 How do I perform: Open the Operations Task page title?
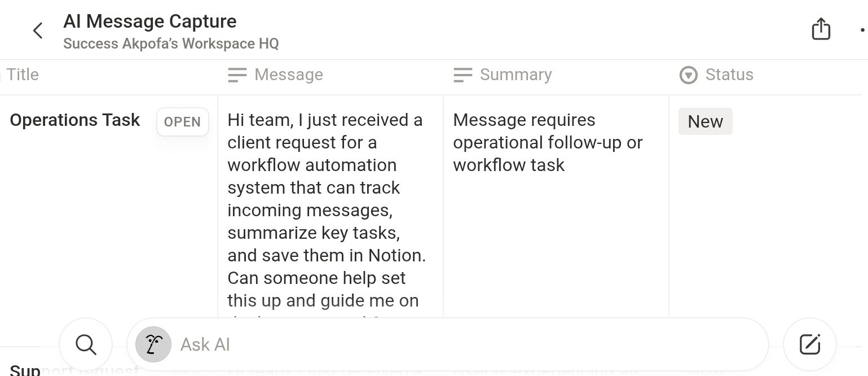click(75, 120)
